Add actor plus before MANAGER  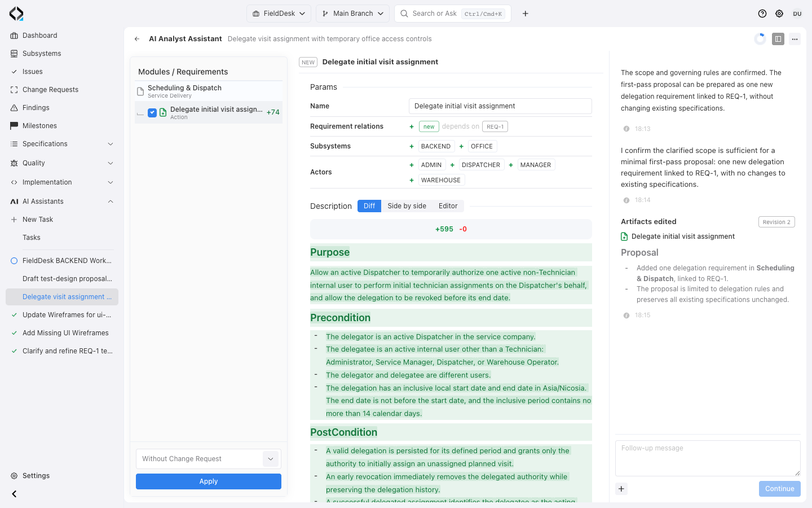tap(511, 165)
